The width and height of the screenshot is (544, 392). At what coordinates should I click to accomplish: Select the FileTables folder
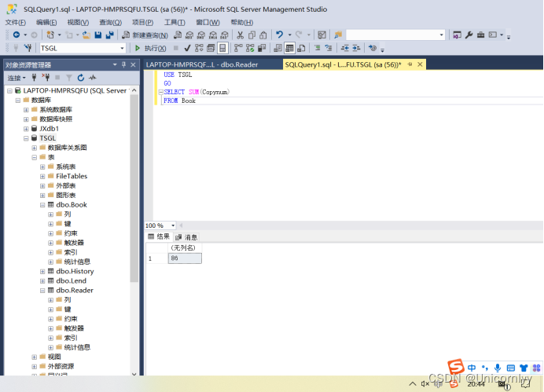point(72,176)
